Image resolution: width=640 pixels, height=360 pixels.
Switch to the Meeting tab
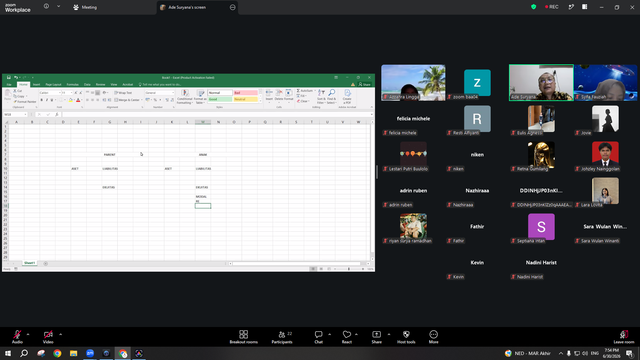[x=85, y=7]
